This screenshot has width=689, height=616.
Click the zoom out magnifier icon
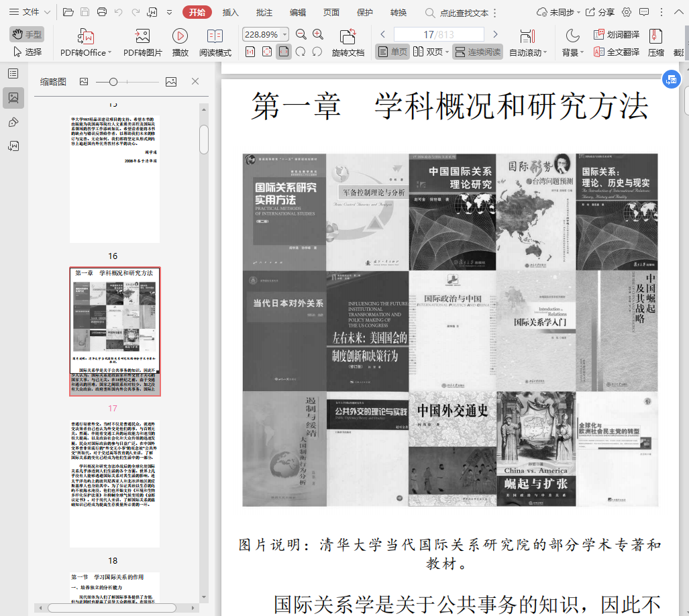pyautogui.click(x=301, y=34)
